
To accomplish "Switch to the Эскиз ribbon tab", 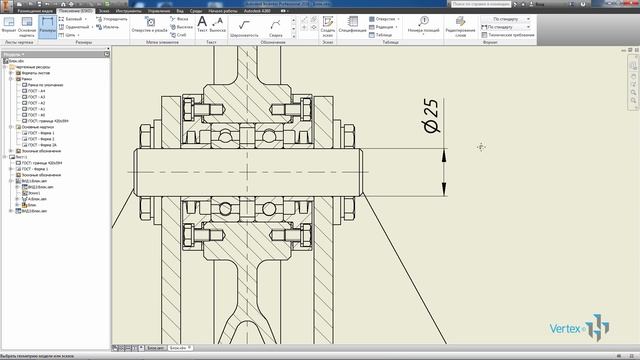I will [x=104, y=11].
